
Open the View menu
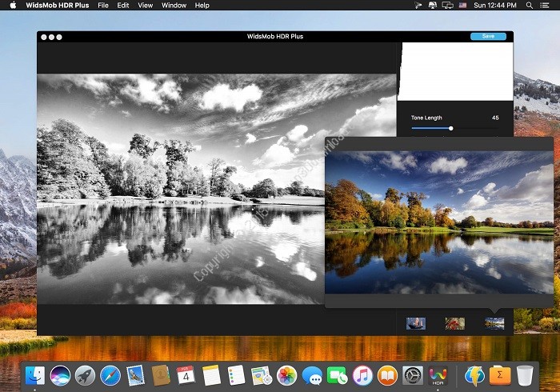(x=145, y=5)
